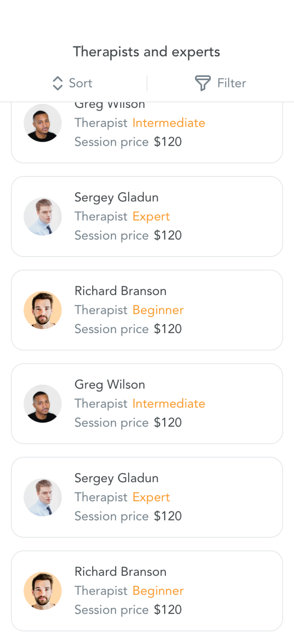Click the Intermediate label on the cut-off top card
This screenshot has height=644, width=294.
(x=169, y=123)
